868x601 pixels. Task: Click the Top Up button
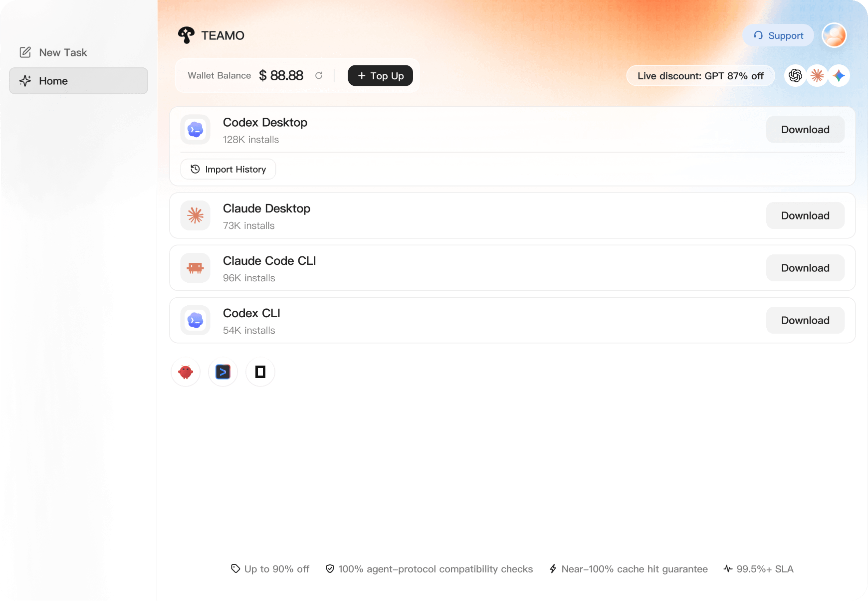click(381, 76)
